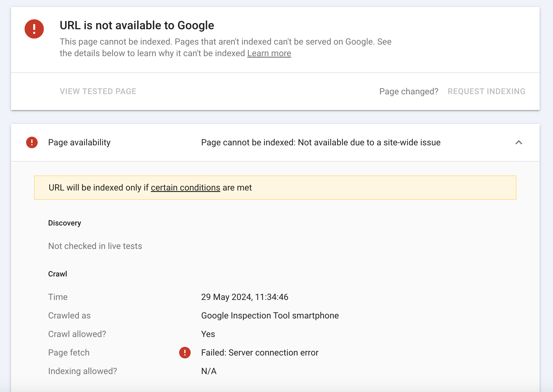Click the Crawl section heading

[x=58, y=274]
